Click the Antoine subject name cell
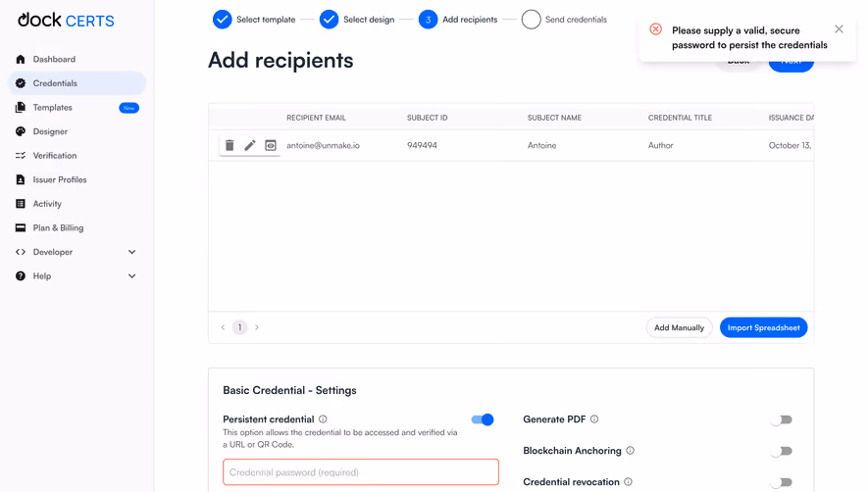868x492 pixels. pos(541,145)
